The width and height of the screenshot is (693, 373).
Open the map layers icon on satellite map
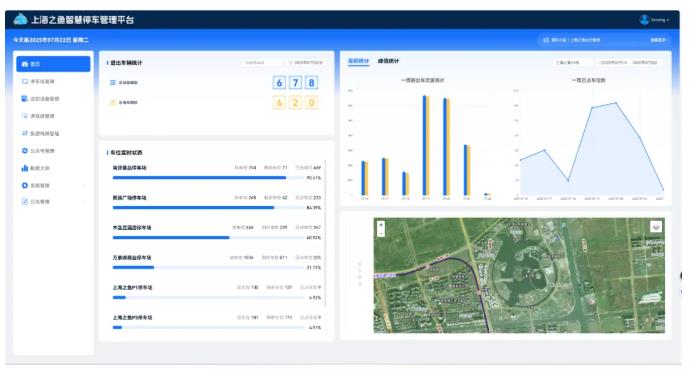pos(656,227)
